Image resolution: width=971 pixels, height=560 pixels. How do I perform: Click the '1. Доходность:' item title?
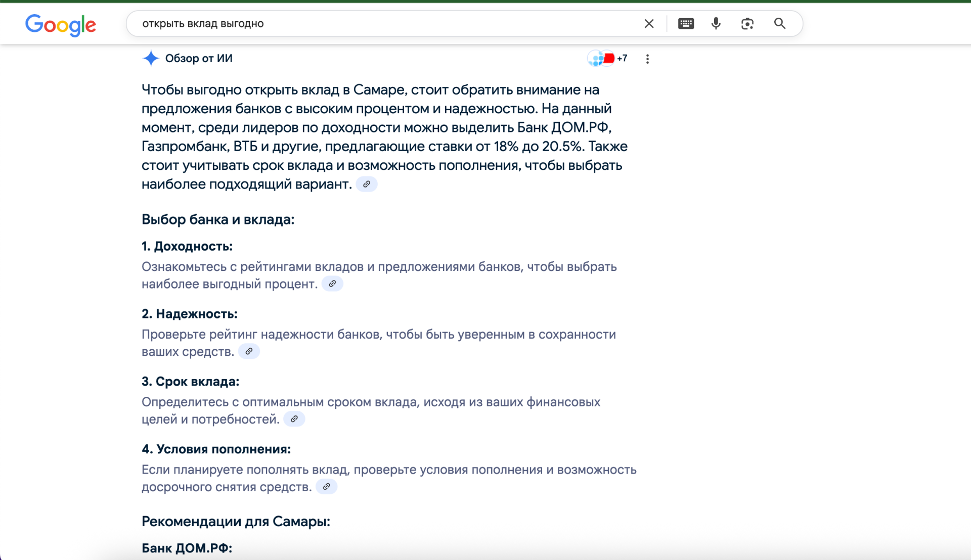pyautogui.click(x=187, y=247)
